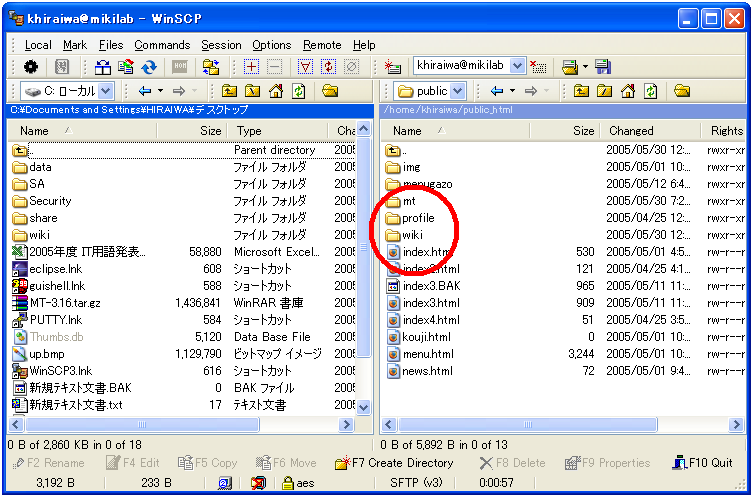Open the Remote menu
This screenshot has height=498, width=751.
(322, 45)
